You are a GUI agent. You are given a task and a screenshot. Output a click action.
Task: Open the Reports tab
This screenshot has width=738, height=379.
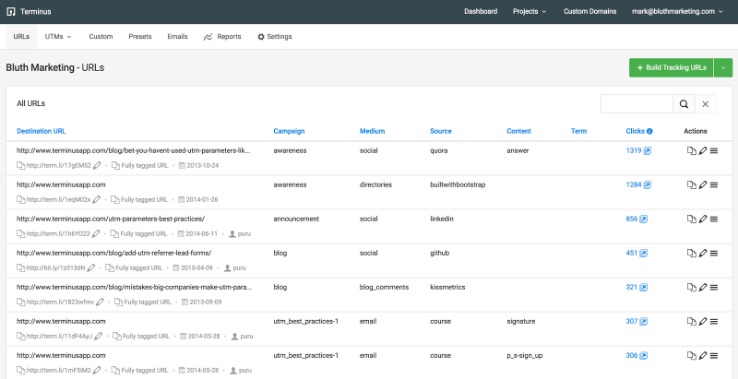point(222,37)
